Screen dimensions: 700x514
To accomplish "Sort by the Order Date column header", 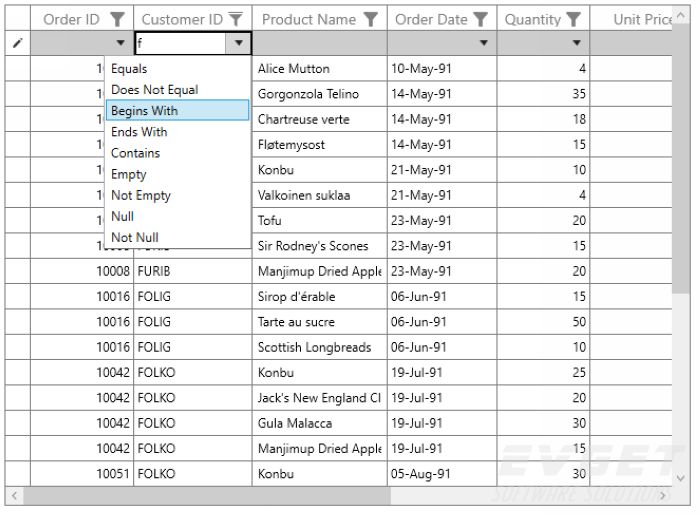I will click(431, 19).
